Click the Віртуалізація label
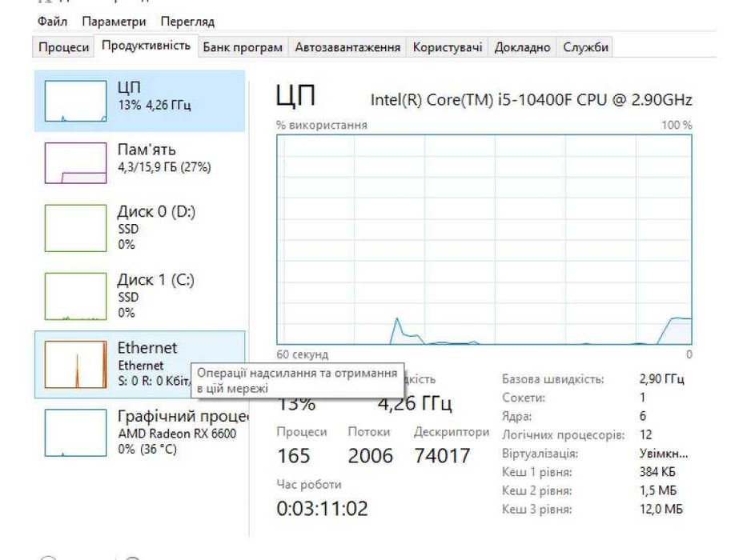This screenshot has width=747, height=560. (x=540, y=454)
